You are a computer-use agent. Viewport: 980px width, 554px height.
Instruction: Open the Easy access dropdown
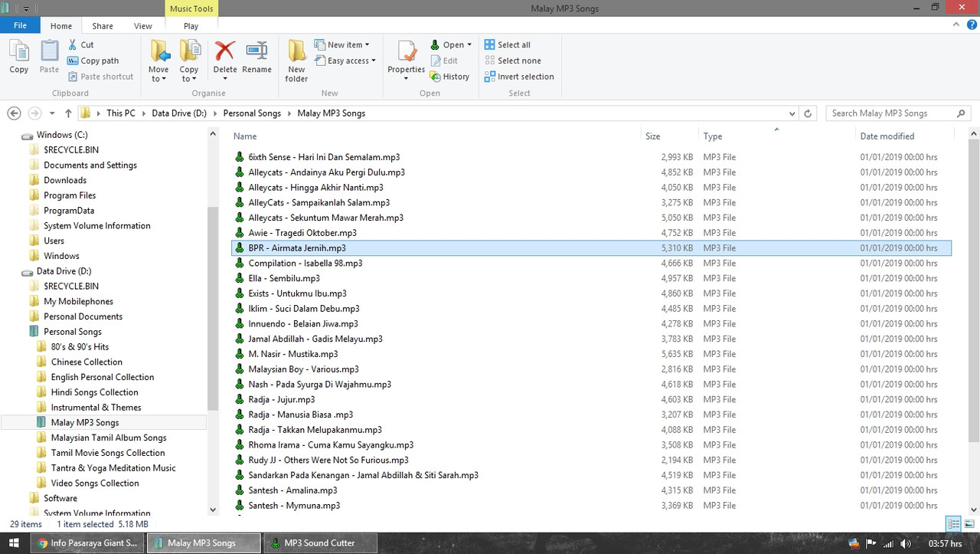(345, 61)
